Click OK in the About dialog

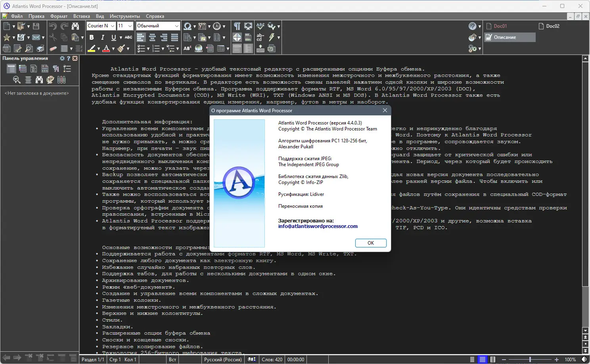click(x=371, y=243)
